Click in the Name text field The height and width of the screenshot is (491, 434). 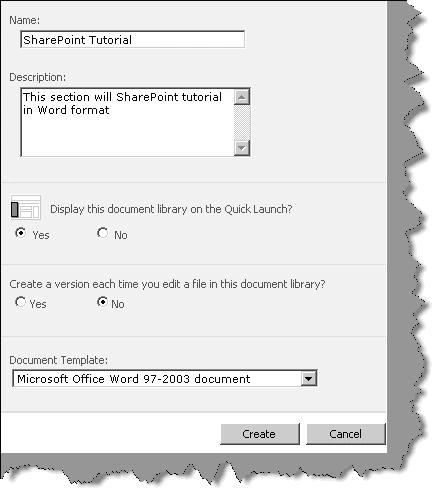(132, 40)
